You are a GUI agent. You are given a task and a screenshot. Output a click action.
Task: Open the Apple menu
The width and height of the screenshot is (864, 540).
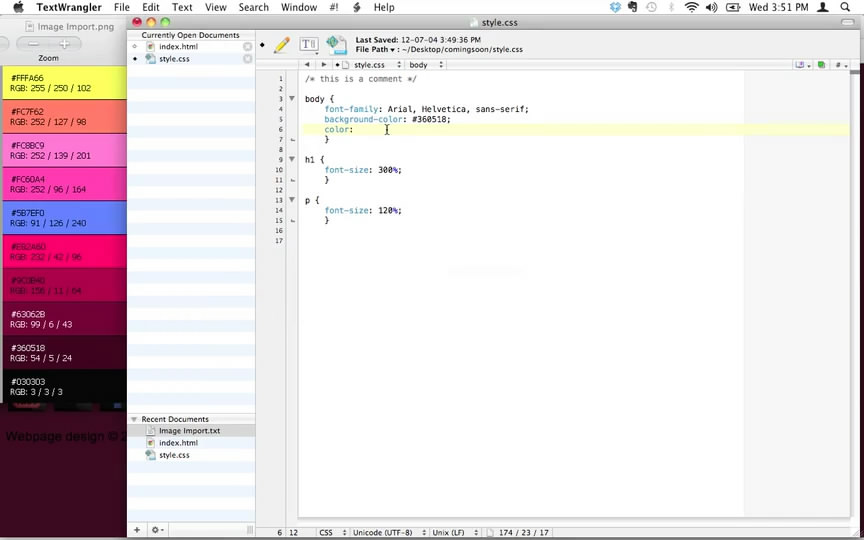[18, 7]
